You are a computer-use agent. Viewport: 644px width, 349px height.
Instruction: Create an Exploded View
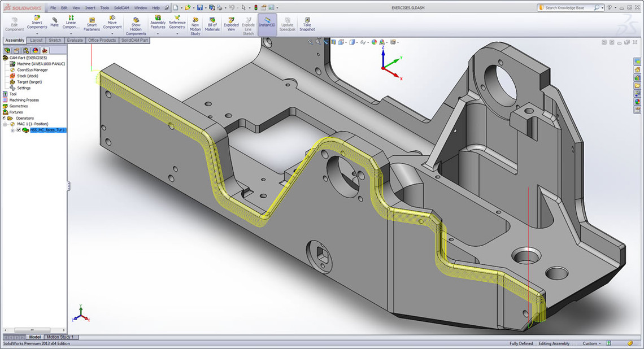tap(231, 23)
